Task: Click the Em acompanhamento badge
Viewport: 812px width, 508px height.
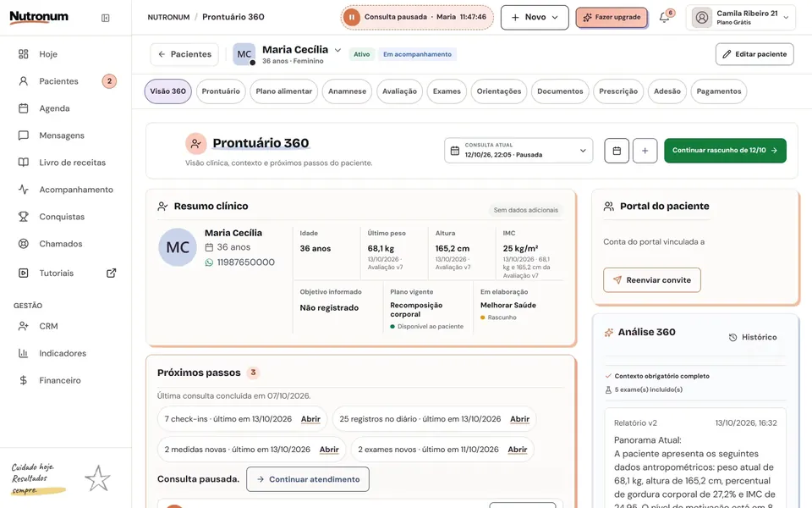Action: (417, 54)
